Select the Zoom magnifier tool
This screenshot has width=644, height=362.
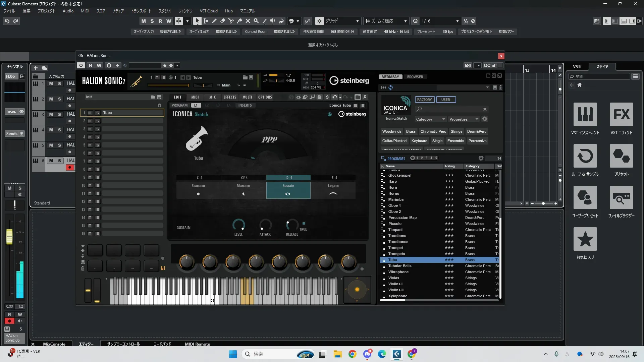pyautogui.click(x=256, y=21)
